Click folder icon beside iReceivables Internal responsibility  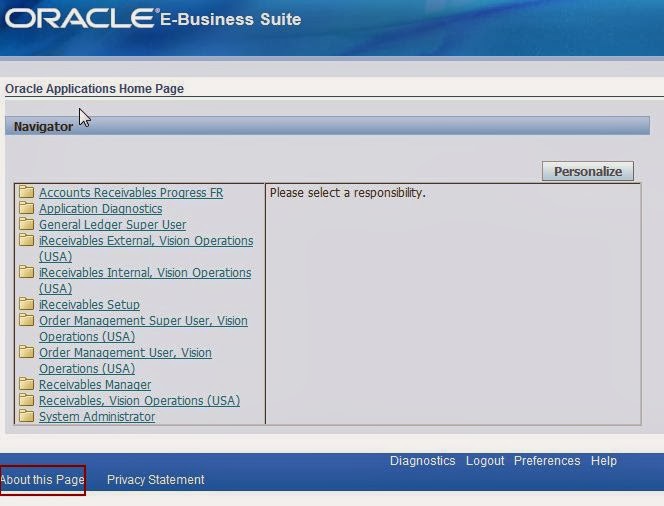tap(26, 272)
